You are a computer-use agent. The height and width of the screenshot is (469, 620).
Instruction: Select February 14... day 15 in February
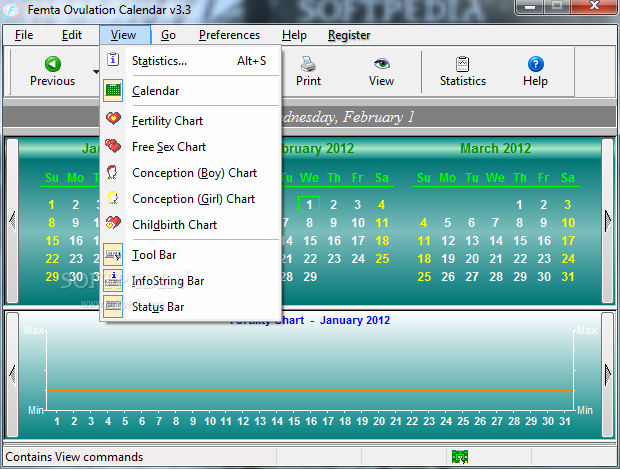coord(310,240)
